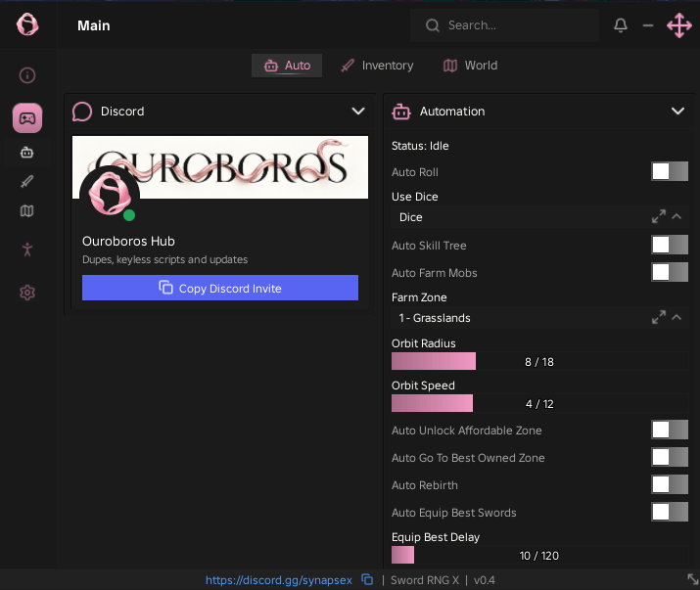Enable Auto Go To Best Owned Zone
700x590 pixels.
pos(670,457)
